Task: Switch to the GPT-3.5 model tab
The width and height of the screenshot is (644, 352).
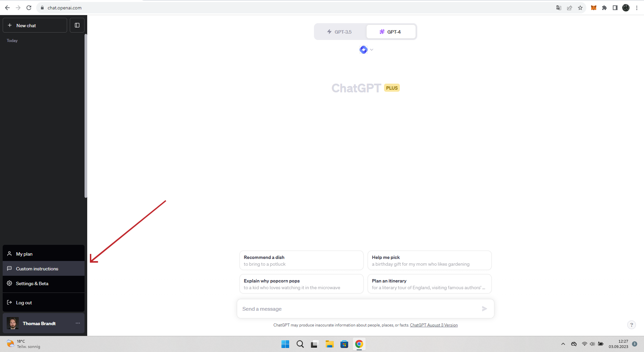Action: coord(339,32)
